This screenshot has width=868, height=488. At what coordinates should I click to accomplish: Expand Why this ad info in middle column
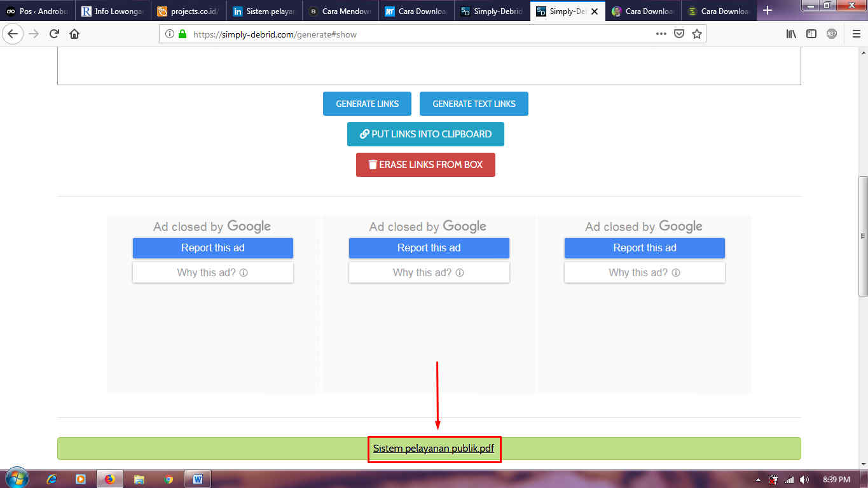point(429,272)
